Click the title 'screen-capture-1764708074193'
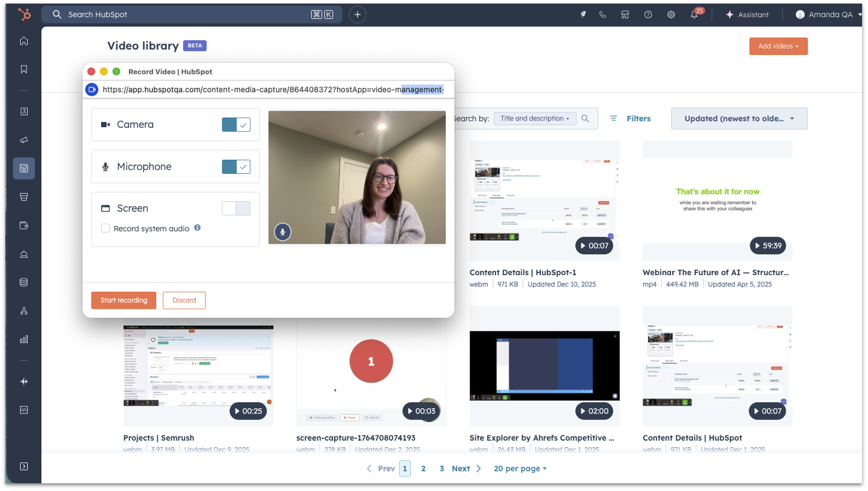868x491 pixels. 356,438
